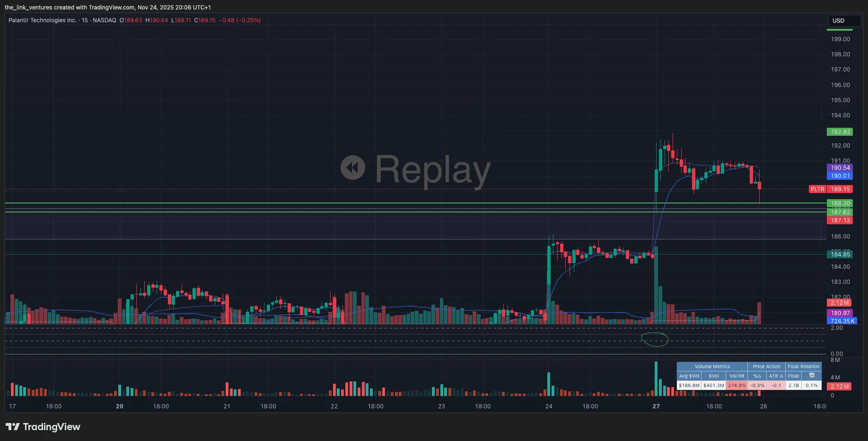Click the green 188.20 line label
Screen dimensions: 868x441
840,203
